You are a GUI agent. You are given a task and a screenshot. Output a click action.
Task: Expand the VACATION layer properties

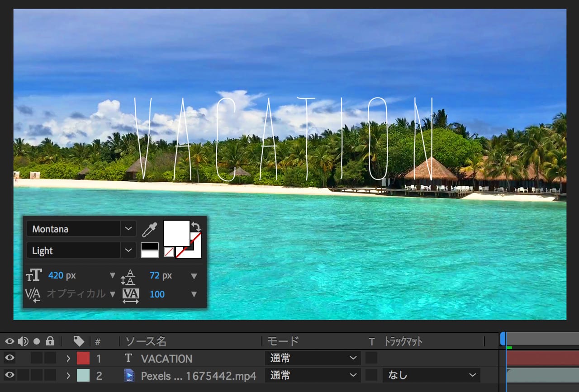click(x=68, y=359)
